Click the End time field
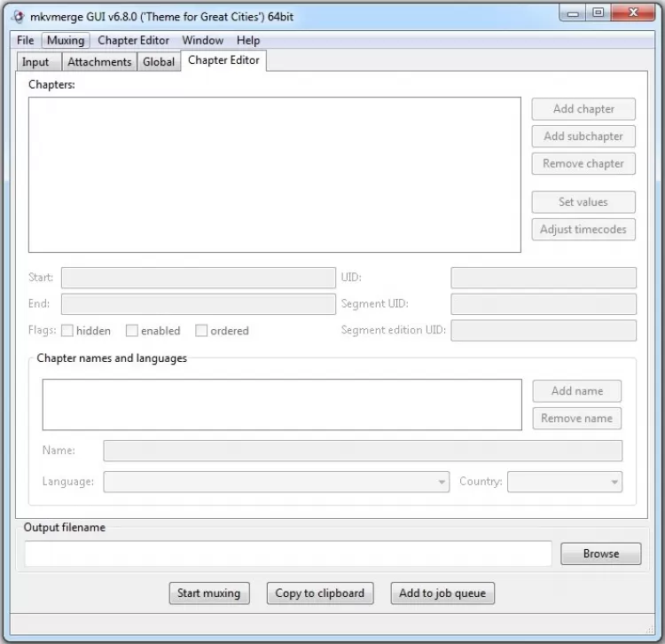 (x=199, y=304)
